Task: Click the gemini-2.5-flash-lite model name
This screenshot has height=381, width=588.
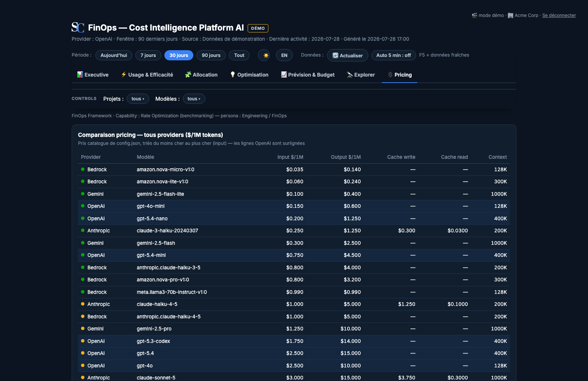Action: pos(160,194)
